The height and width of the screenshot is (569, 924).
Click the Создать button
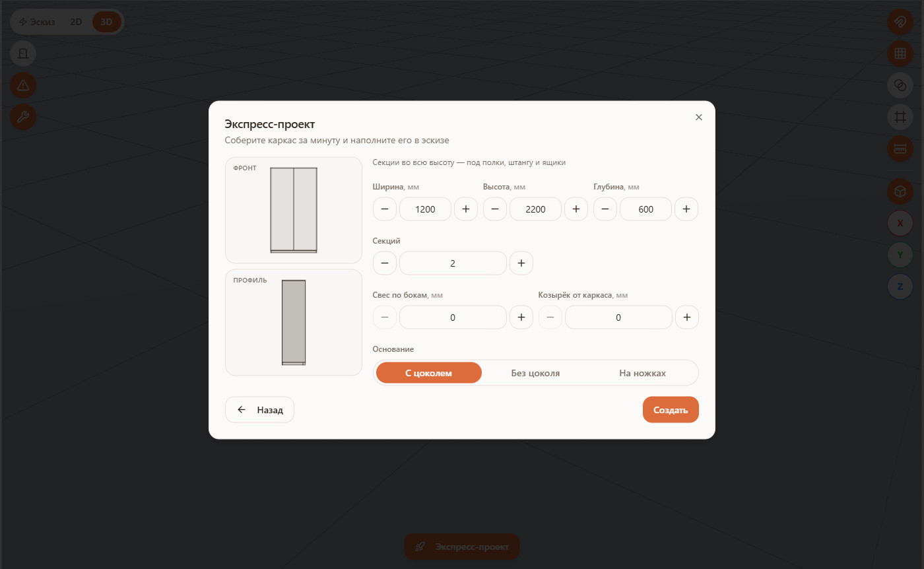pyautogui.click(x=671, y=410)
